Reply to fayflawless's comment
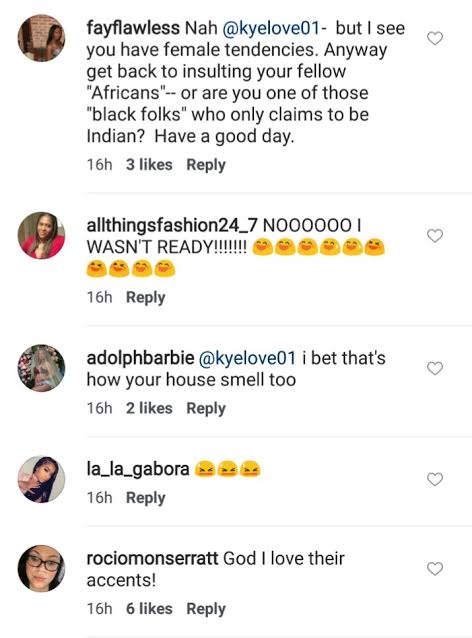 206,165
